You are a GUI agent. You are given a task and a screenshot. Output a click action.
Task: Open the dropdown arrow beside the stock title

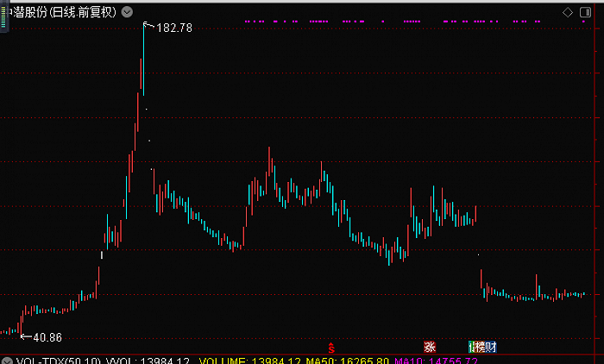coord(128,12)
